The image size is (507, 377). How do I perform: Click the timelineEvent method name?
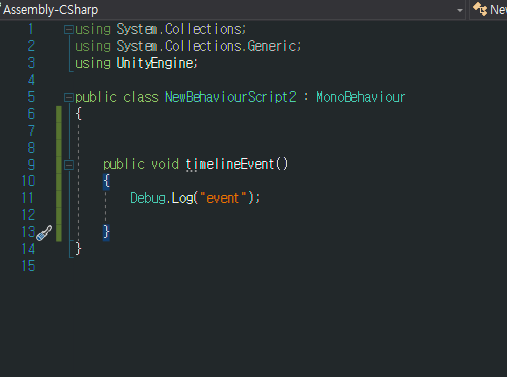(x=230, y=164)
